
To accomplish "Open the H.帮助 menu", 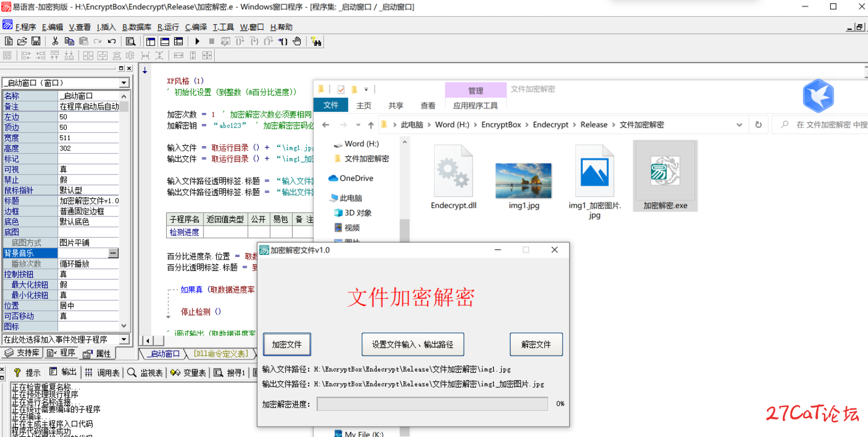I will click(x=281, y=27).
